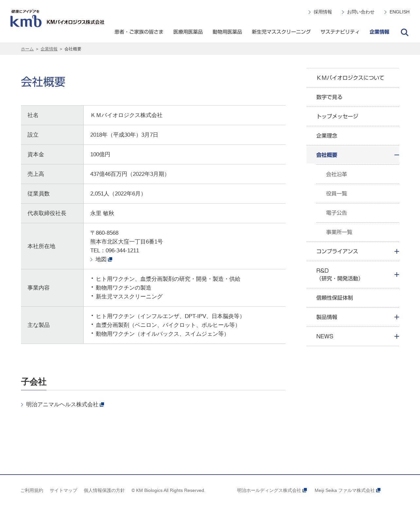
Task: Collapse the 会社概要 sidebar section minus icon
Action: click(x=397, y=155)
